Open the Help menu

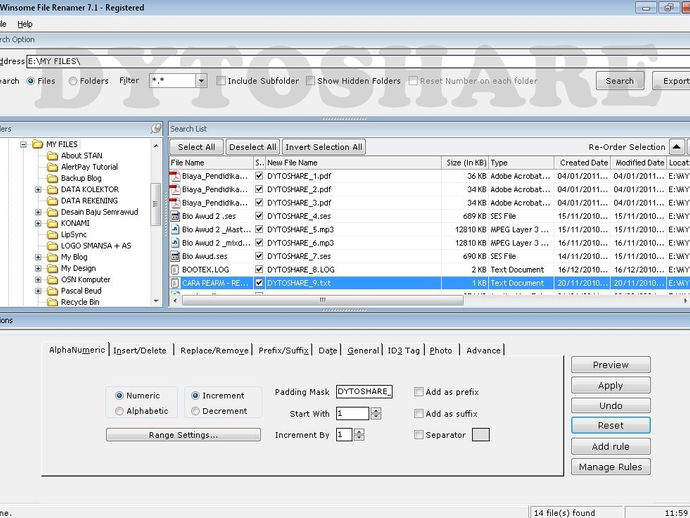pyautogui.click(x=25, y=24)
